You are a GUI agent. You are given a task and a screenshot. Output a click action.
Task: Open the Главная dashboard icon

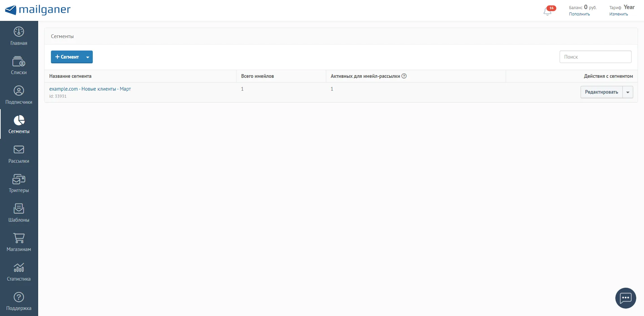click(x=19, y=32)
